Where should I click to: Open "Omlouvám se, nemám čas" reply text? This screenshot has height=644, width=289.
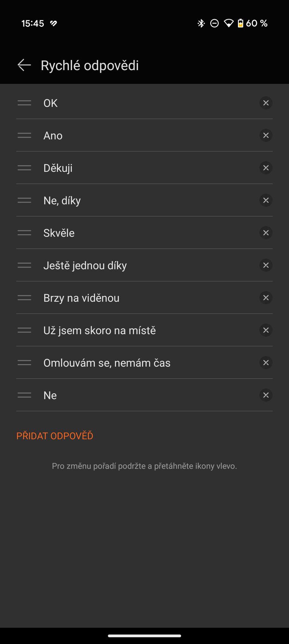[107, 363]
